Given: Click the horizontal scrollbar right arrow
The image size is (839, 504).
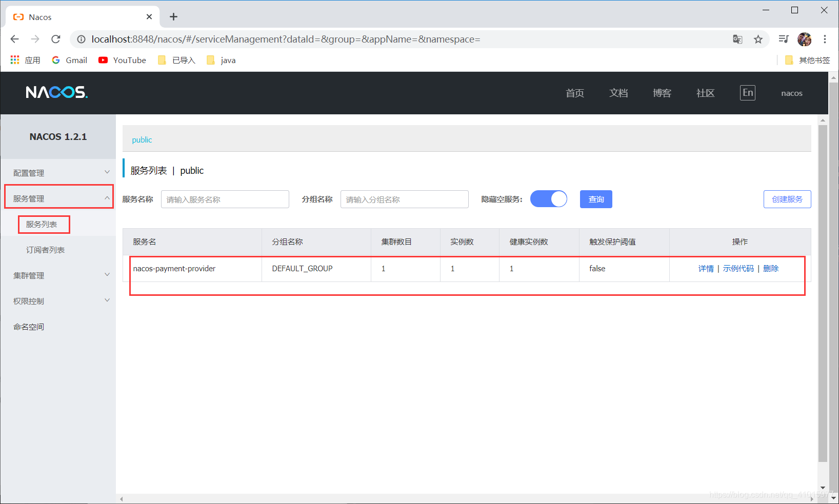Looking at the screenshot, I should pos(812,499).
